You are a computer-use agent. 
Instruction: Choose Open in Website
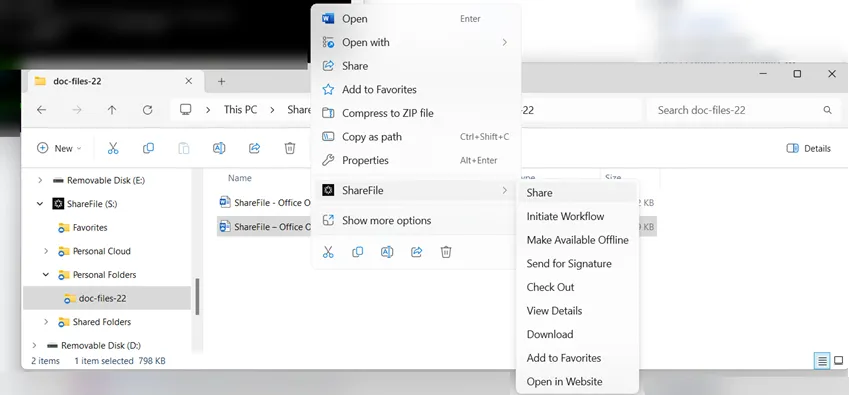(577, 381)
